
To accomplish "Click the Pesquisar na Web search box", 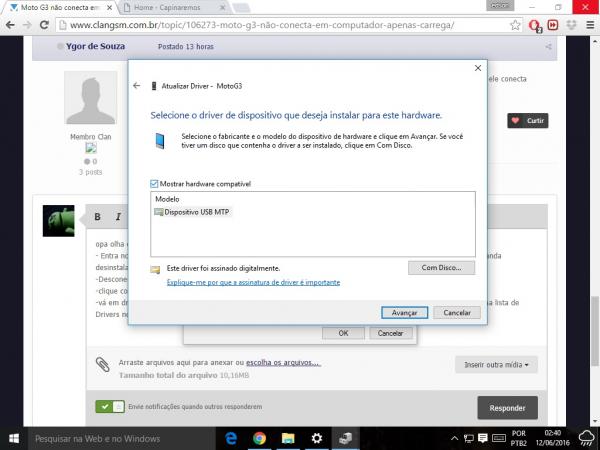I will pos(122,439).
